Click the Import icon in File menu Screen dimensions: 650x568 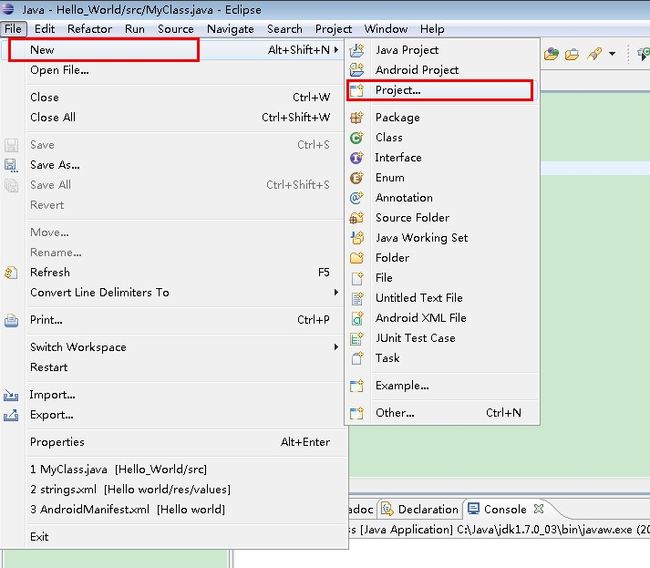pyautogui.click(x=11, y=395)
